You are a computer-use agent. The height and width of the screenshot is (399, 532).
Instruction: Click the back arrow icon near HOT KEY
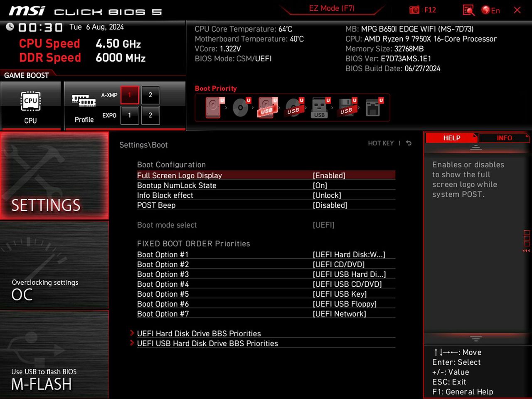(409, 143)
